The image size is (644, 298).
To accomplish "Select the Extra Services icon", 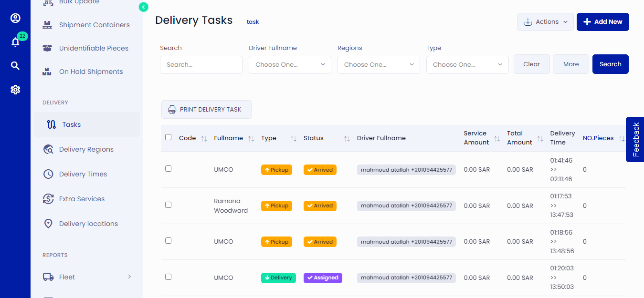I will pyautogui.click(x=48, y=199).
